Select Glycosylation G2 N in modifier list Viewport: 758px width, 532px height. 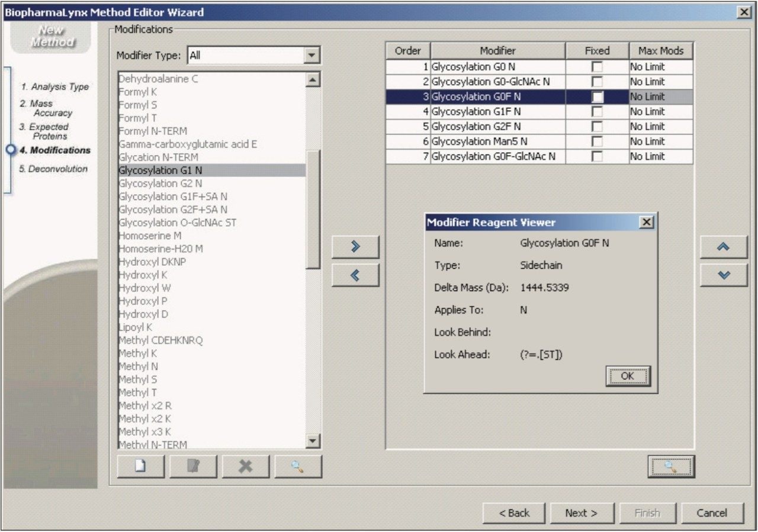point(211,183)
